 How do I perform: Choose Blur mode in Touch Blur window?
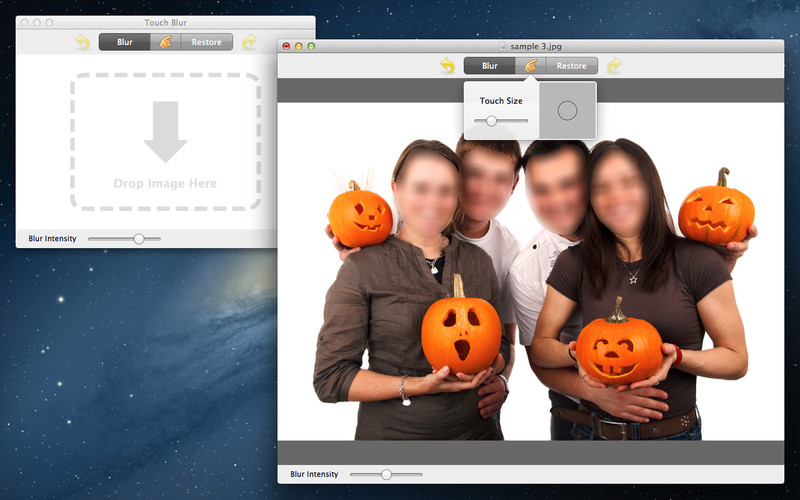pos(124,42)
